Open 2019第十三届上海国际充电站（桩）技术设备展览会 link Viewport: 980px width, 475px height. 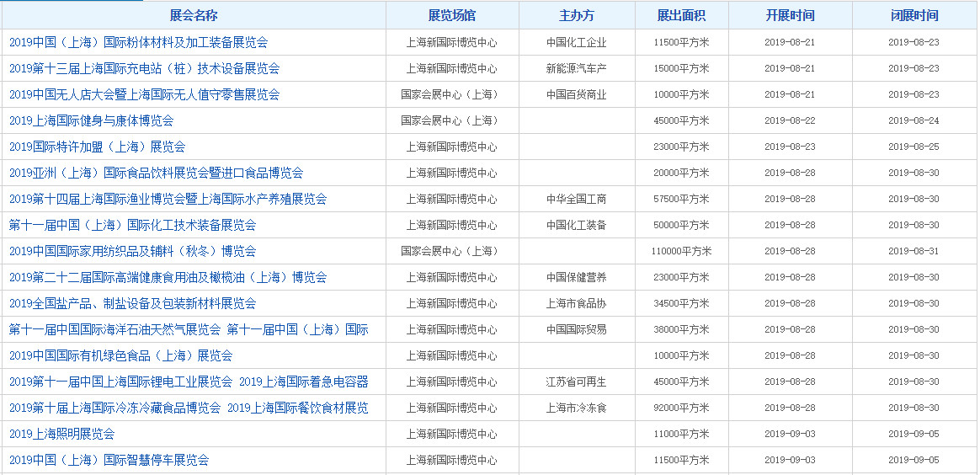click(144, 69)
